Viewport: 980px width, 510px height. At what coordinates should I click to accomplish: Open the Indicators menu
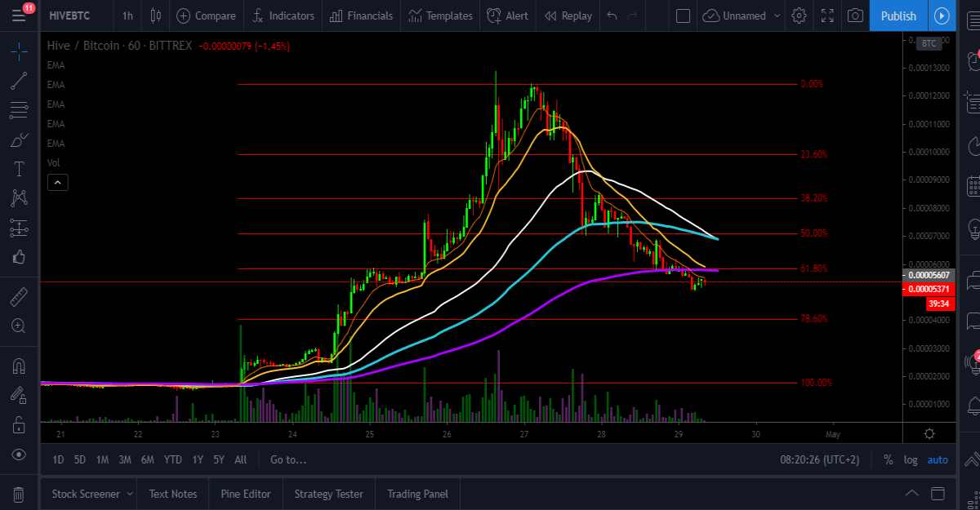(283, 16)
